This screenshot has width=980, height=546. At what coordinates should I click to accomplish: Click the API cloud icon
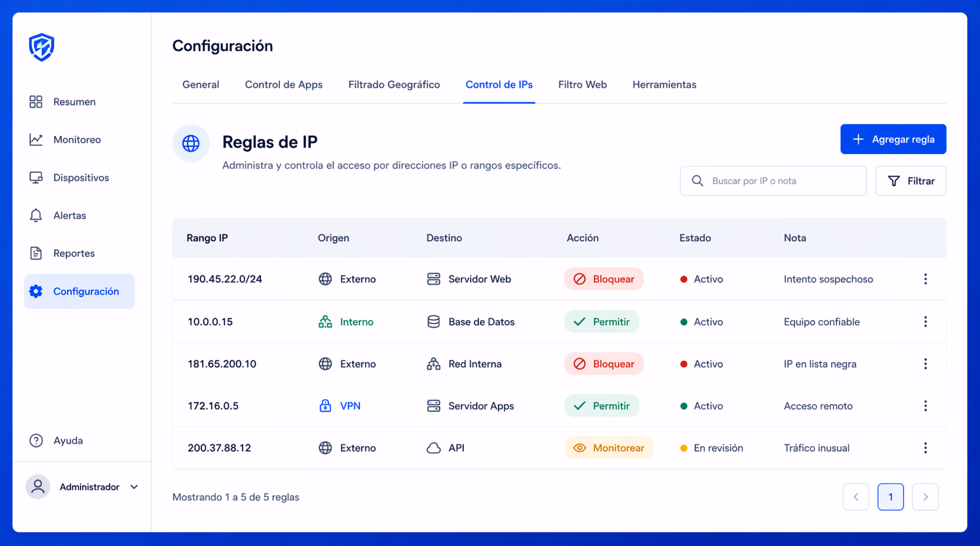[434, 448]
